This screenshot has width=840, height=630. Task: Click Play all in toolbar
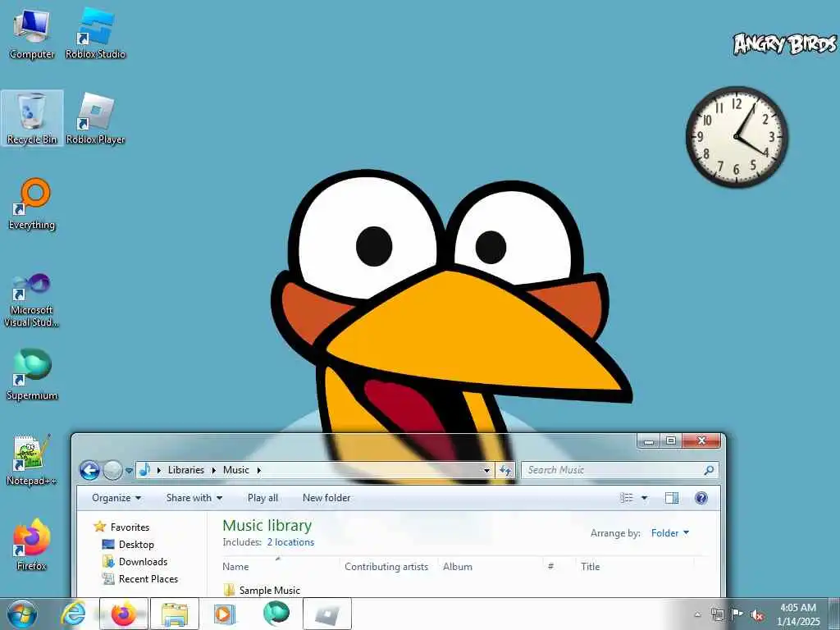coord(262,498)
